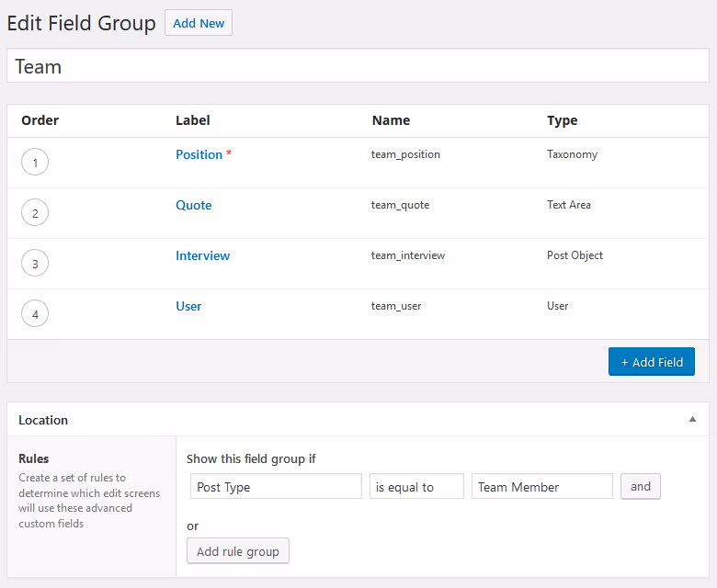
Task: Open the User field label
Action: coord(188,306)
